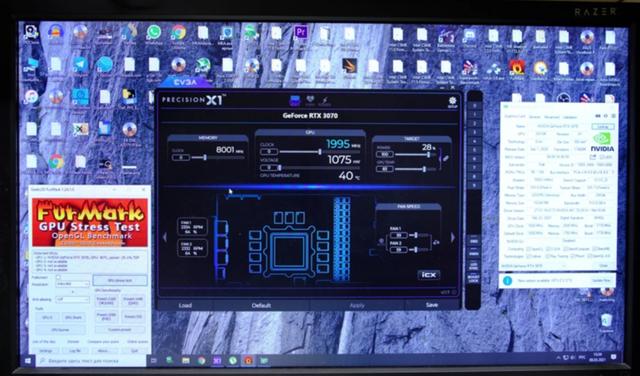640x376 pixels.
Task: Click the power/temp target link icon
Action: [446, 158]
